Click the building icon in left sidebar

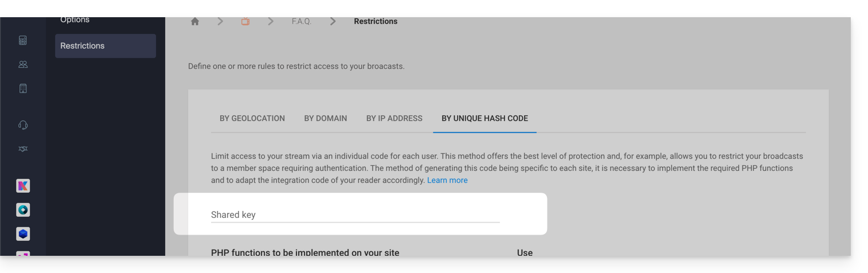click(23, 89)
